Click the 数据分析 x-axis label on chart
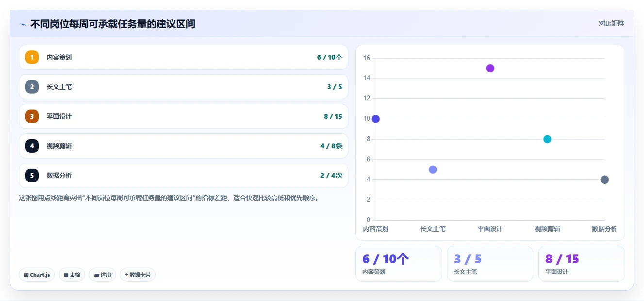The width and height of the screenshot is (644, 301). coord(605,229)
